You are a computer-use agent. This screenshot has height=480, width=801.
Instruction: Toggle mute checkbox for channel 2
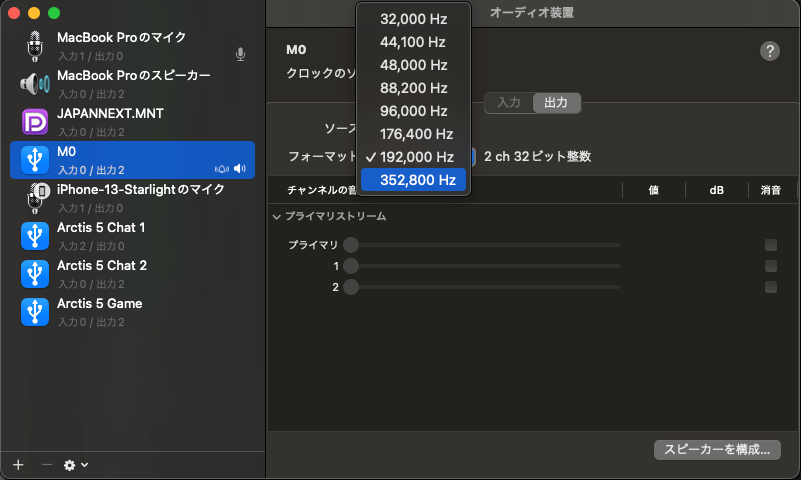pyautogui.click(x=771, y=287)
